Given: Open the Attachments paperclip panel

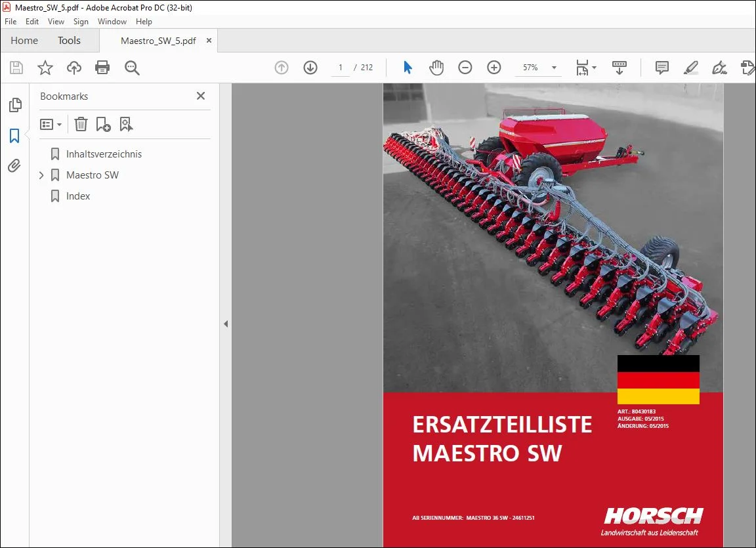Looking at the screenshot, I should (14, 166).
